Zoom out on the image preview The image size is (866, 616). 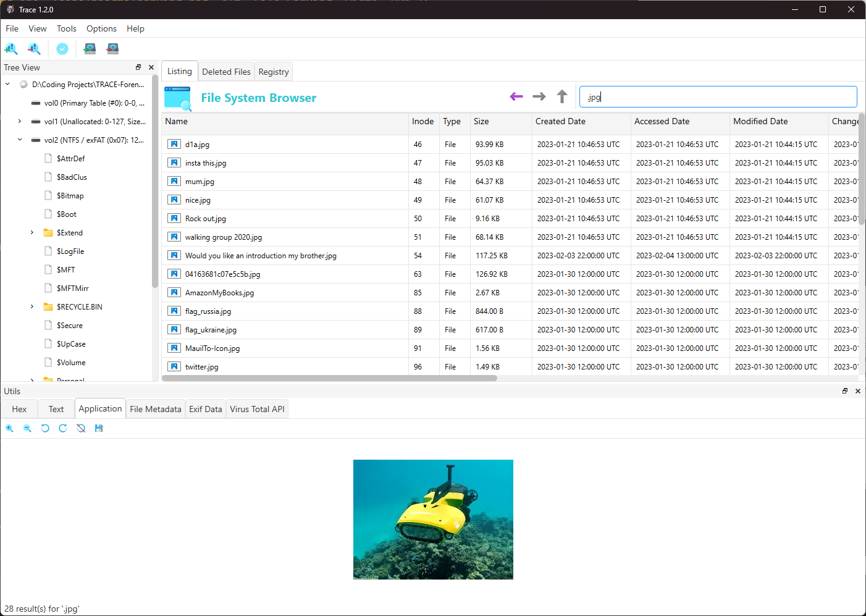pyautogui.click(x=27, y=428)
